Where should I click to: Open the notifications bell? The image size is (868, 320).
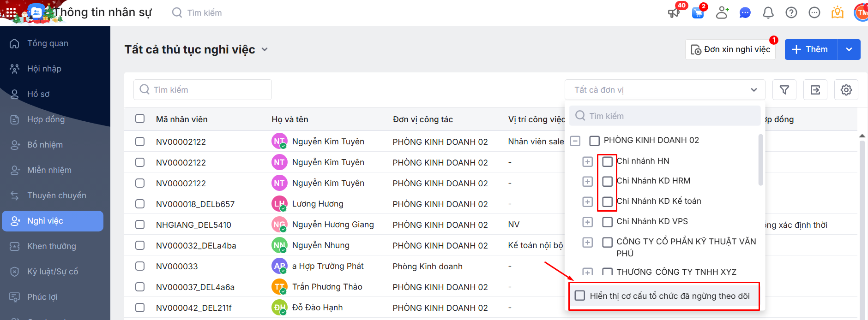tap(768, 12)
